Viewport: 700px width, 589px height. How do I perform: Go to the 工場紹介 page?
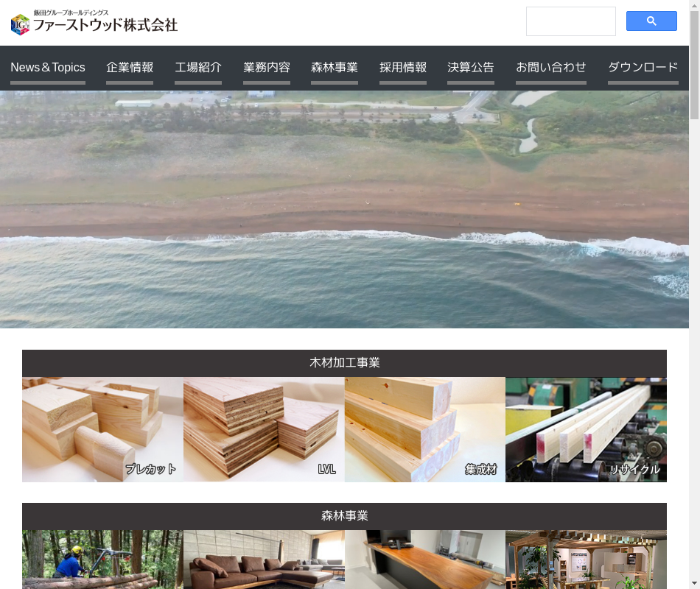pos(198,67)
